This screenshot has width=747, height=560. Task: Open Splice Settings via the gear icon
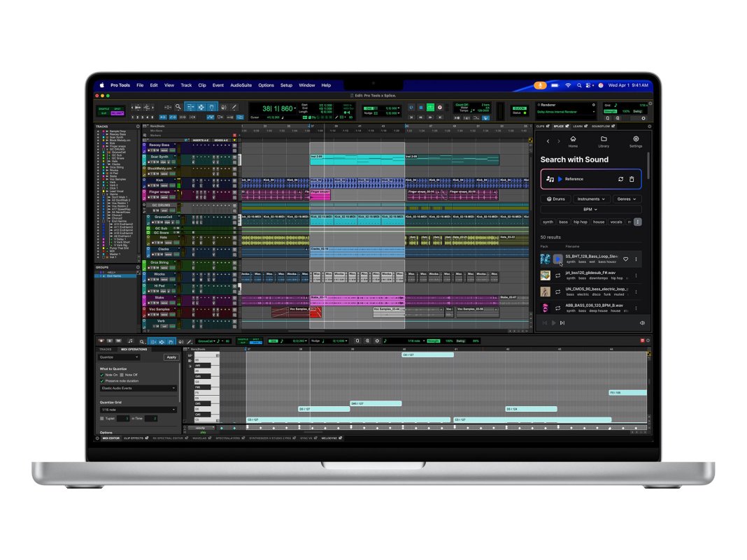636,139
